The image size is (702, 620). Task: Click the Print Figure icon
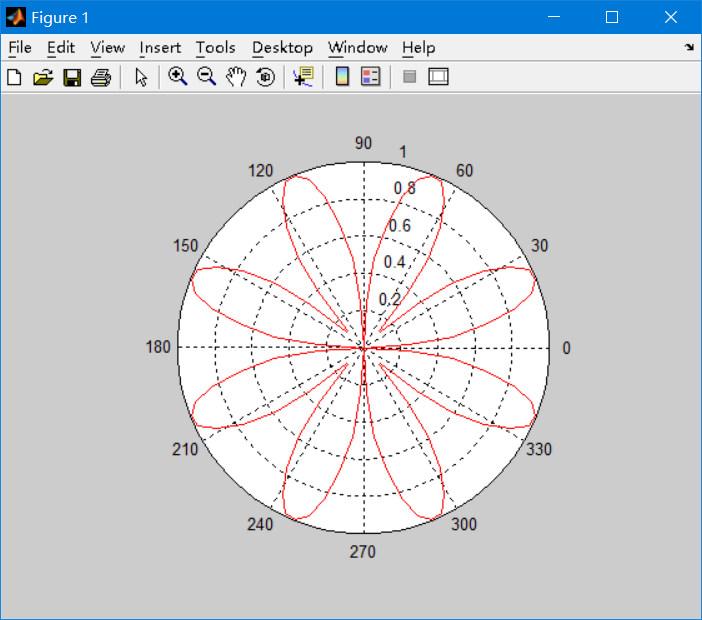(x=101, y=77)
